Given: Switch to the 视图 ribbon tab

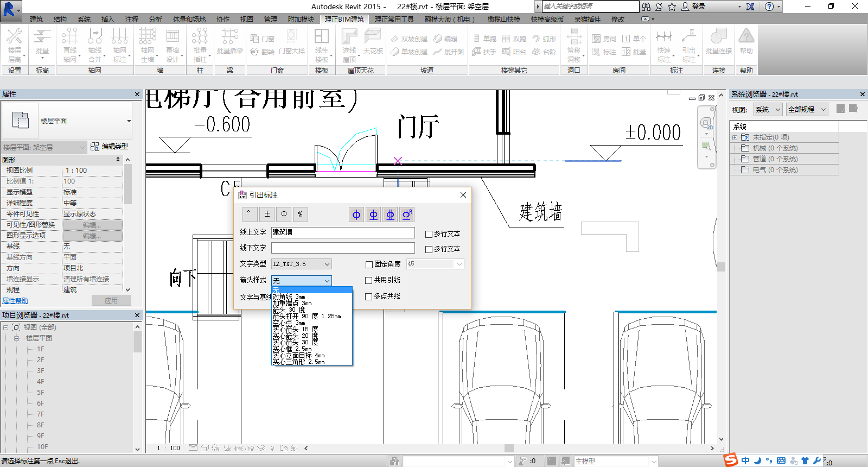Looking at the screenshot, I should 247,19.
